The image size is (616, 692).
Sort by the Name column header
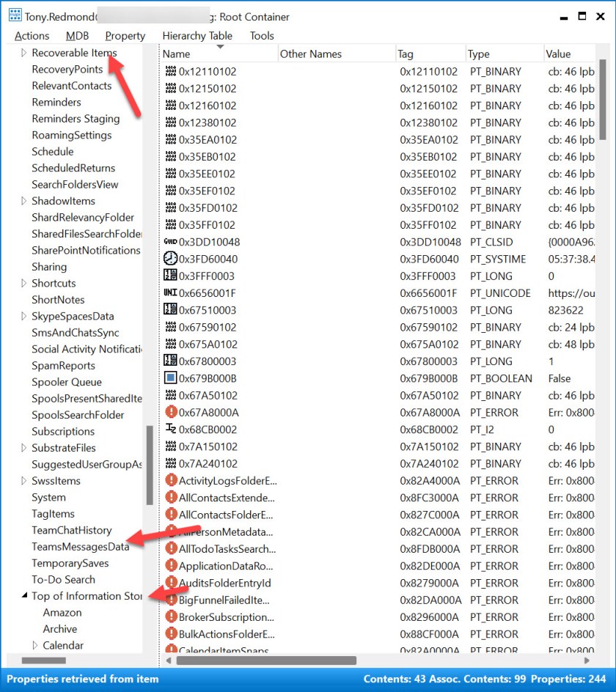point(218,54)
